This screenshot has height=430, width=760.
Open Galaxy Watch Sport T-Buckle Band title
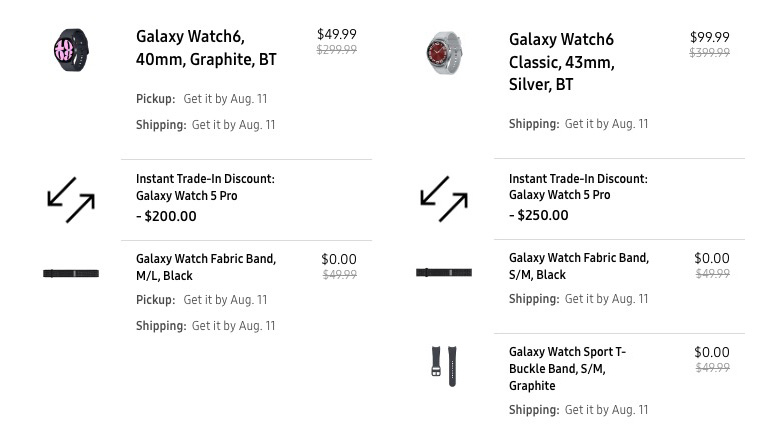coord(567,368)
